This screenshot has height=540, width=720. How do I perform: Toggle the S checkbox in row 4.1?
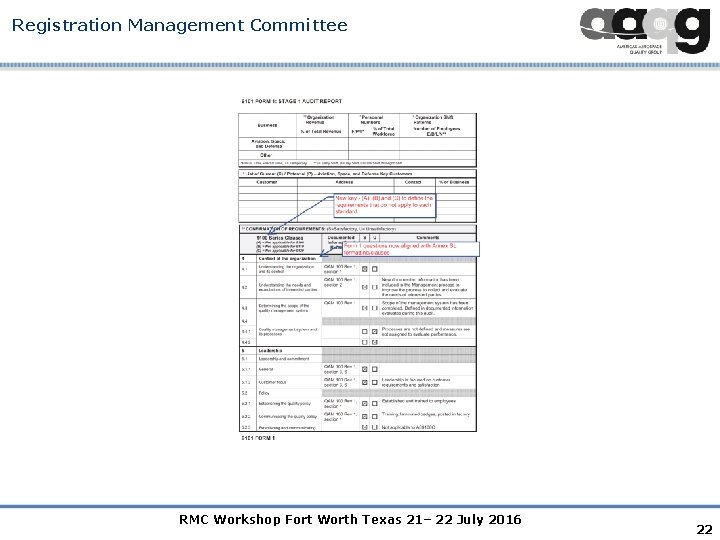[x=365, y=269]
